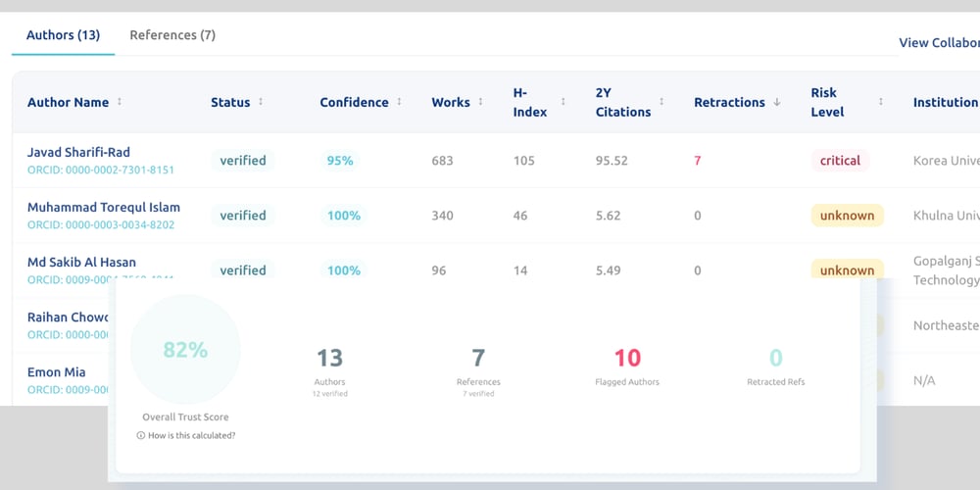
Task: Click the 2Y Citations sort icon
Action: [x=661, y=102]
